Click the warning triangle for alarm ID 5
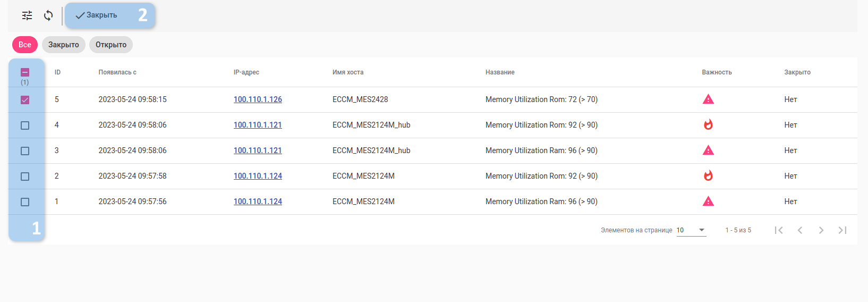This screenshot has height=302, width=868. coord(708,99)
